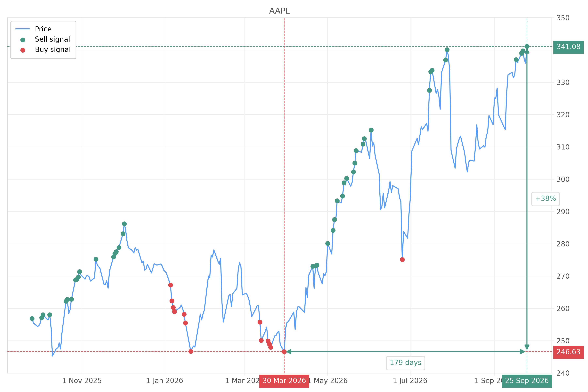
Task: Click the buy signal at the late January low
Action: [191, 351]
